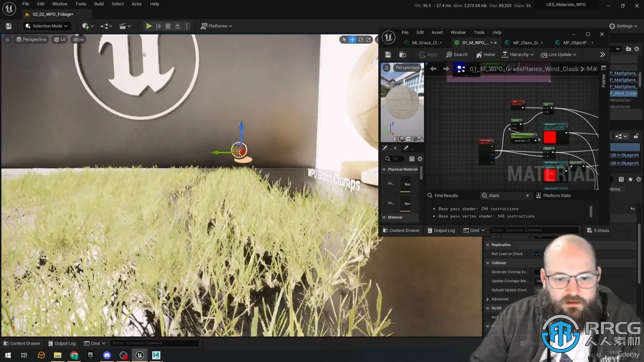This screenshot has width=644, height=362.
Task: Click Home in Material Editor toolbar
Action: coord(486,54)
